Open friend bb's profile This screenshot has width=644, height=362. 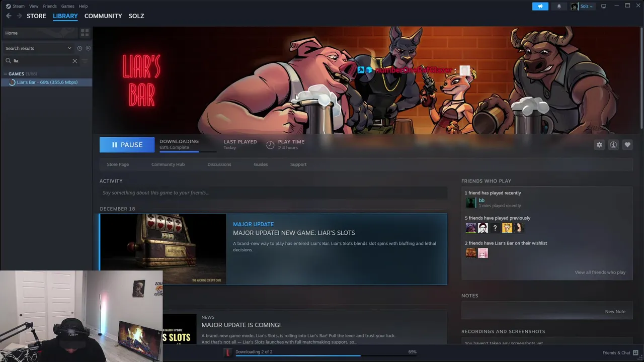click(481, 200)
